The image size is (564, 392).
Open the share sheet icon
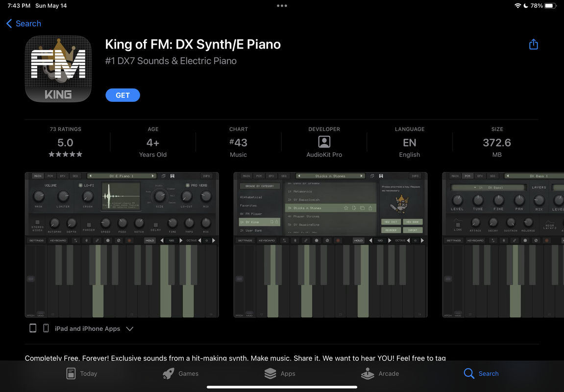click(534, 44)
